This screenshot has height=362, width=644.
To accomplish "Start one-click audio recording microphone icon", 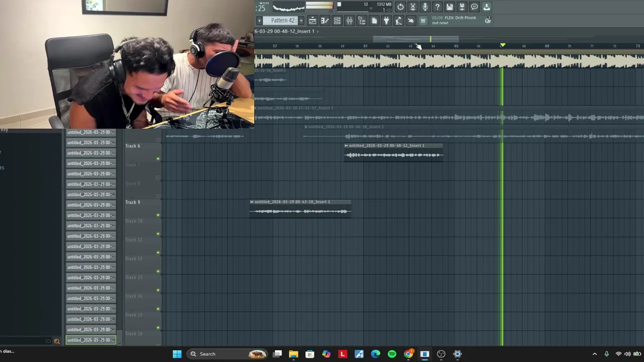I will (425, 7).
